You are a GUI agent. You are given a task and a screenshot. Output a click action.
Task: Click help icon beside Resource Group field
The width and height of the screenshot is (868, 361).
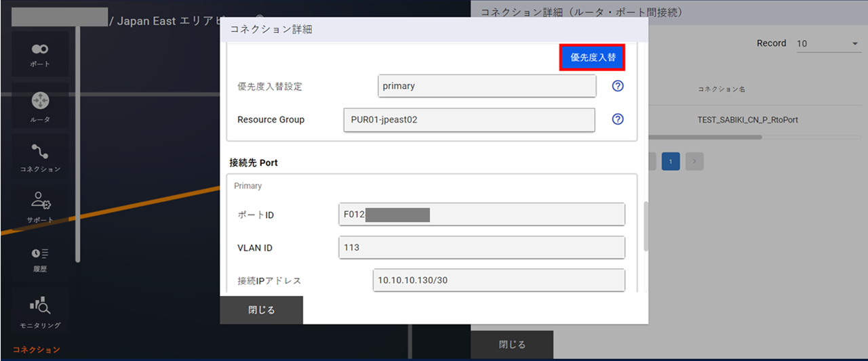(x=618, y=119)
